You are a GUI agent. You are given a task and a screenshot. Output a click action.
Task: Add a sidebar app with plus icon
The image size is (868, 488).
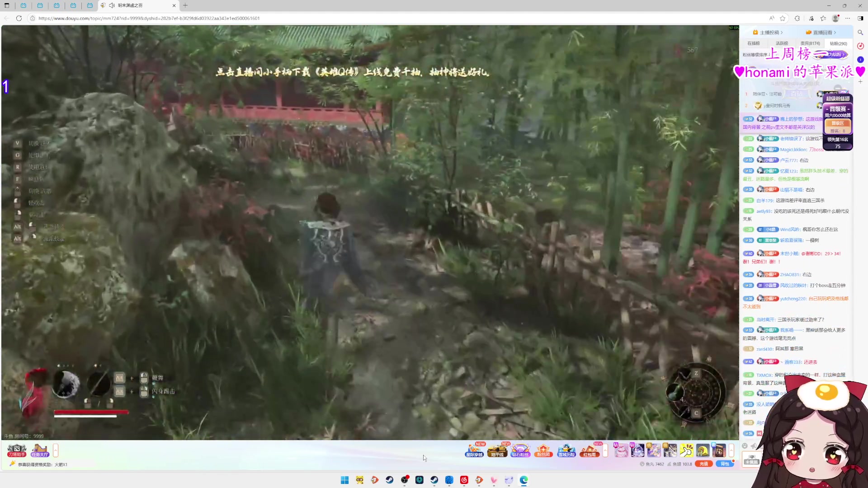860,82
